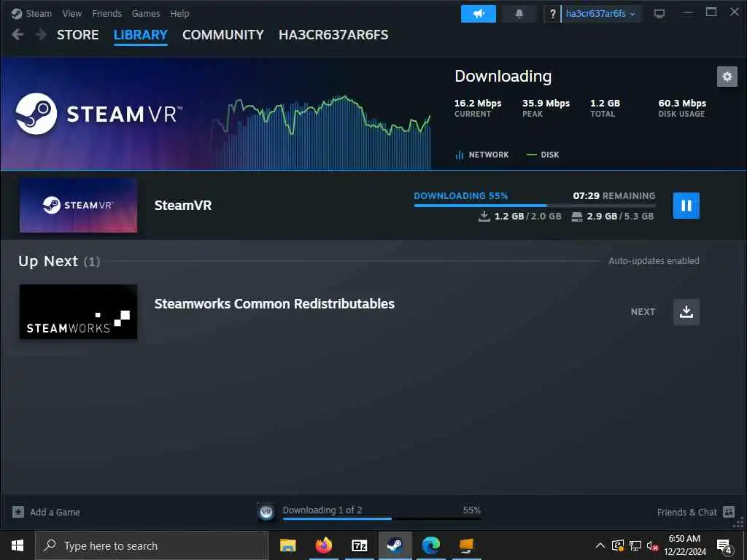747x560 pixels.
Task: Click the Steam logo icon in the menu bar
Action: pos(17,13)
